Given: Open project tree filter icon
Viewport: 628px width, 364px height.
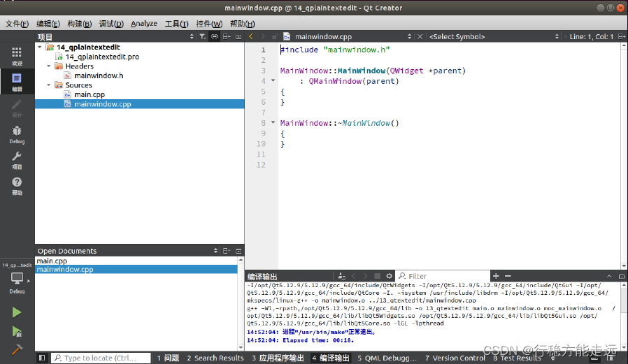Looking at the screenshot, I should pos(203,36).
